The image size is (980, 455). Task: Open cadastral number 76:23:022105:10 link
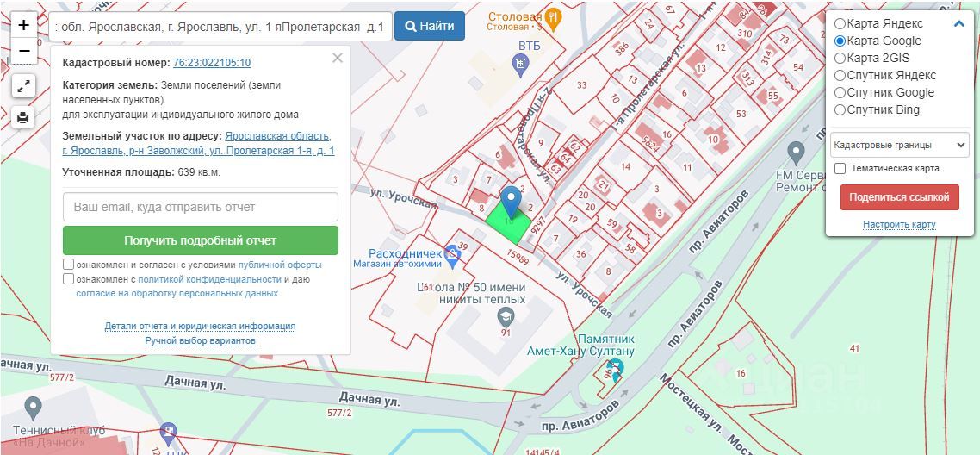coord(212,63)
